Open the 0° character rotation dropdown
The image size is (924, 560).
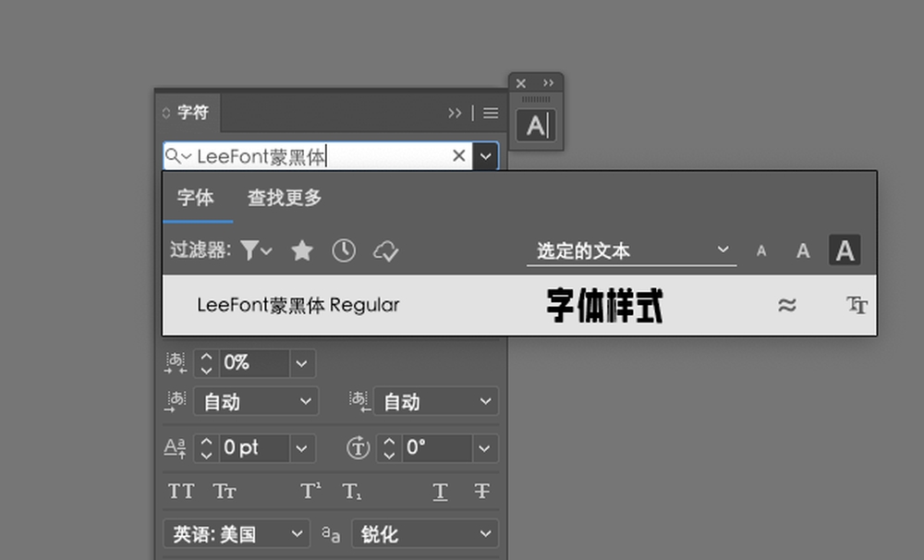484,448
